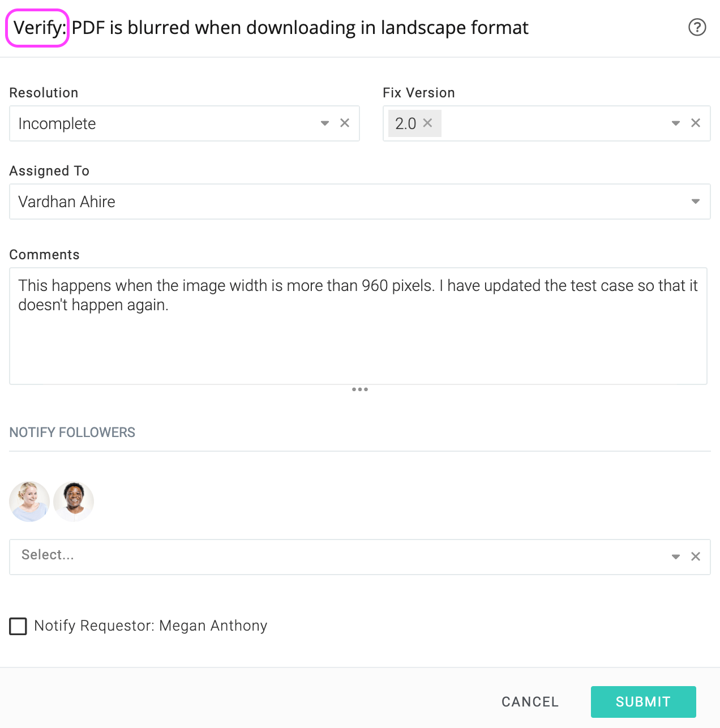Click inside the Comments text area
Image resolution: width=720 pixels, height=728 pixels.
(x=358, y=326)
